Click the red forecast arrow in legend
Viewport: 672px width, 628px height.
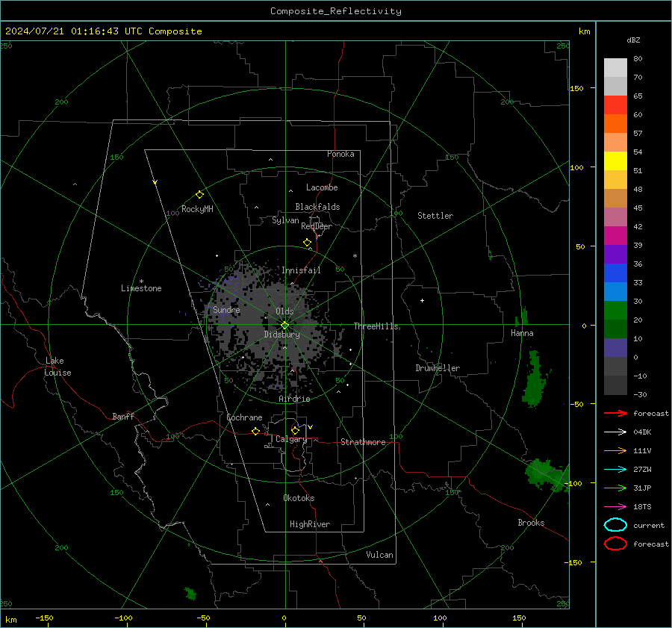(615, 413)
